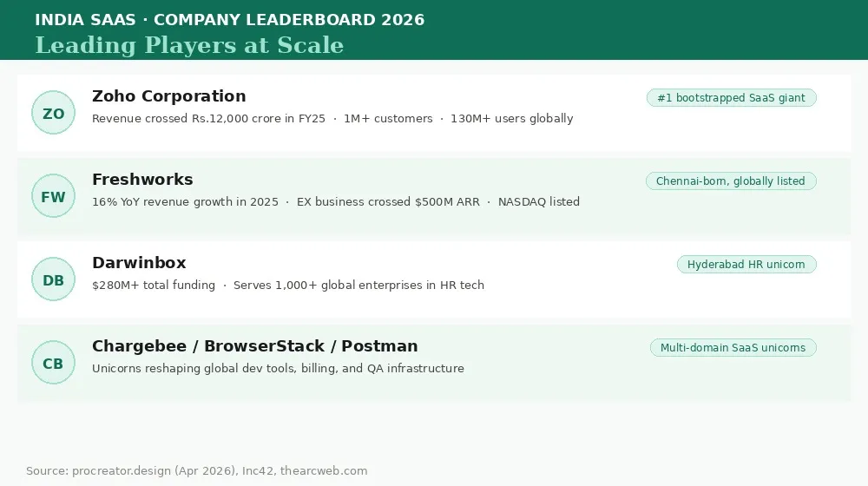Open the Zoho Corporation heading
This screenshot has height=486, width=868.
(169, 96)
